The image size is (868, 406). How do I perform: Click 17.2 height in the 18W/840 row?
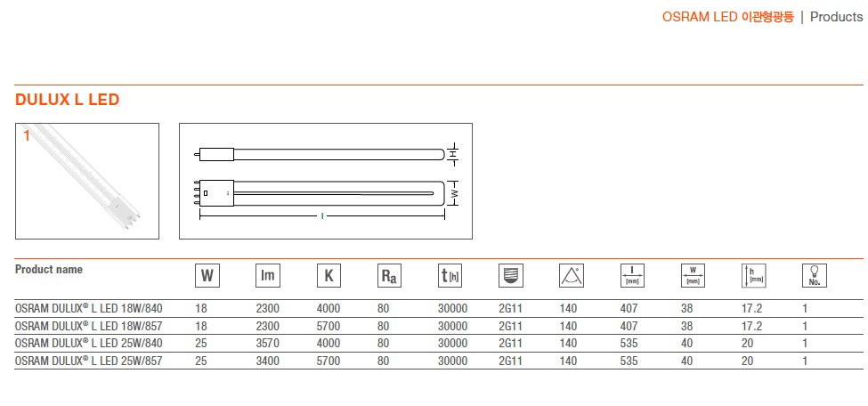click(751, 309)
